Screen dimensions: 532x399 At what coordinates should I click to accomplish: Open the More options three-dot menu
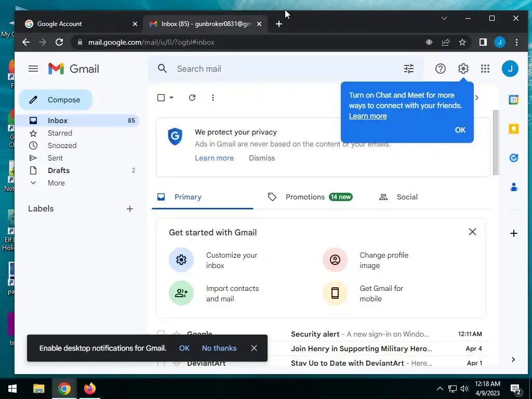click(x=212, y=98)
